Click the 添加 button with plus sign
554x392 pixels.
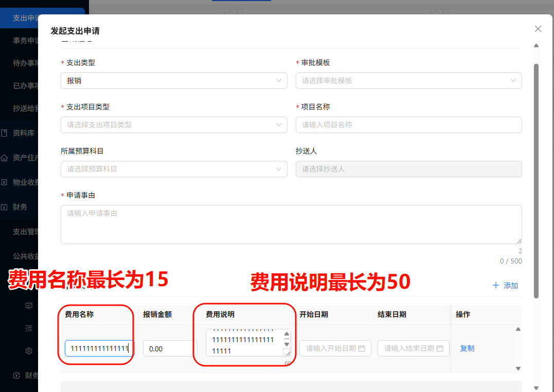[x=505, y=286]
